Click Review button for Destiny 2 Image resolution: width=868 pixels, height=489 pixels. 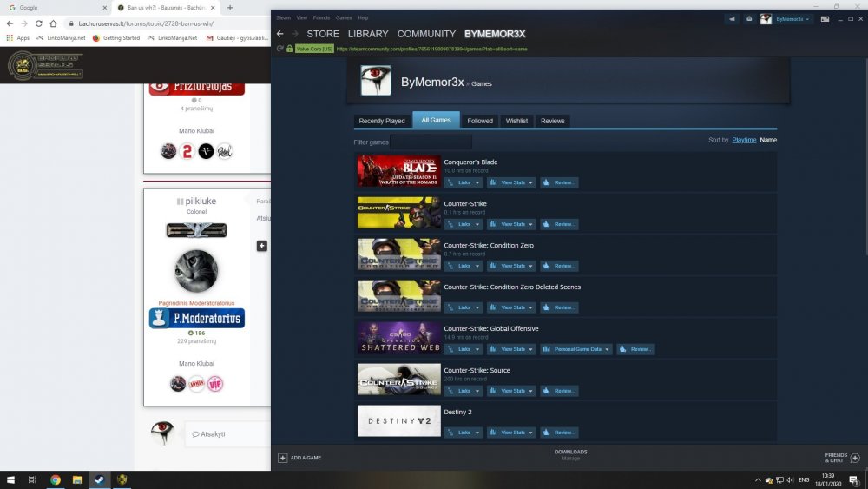559,433
